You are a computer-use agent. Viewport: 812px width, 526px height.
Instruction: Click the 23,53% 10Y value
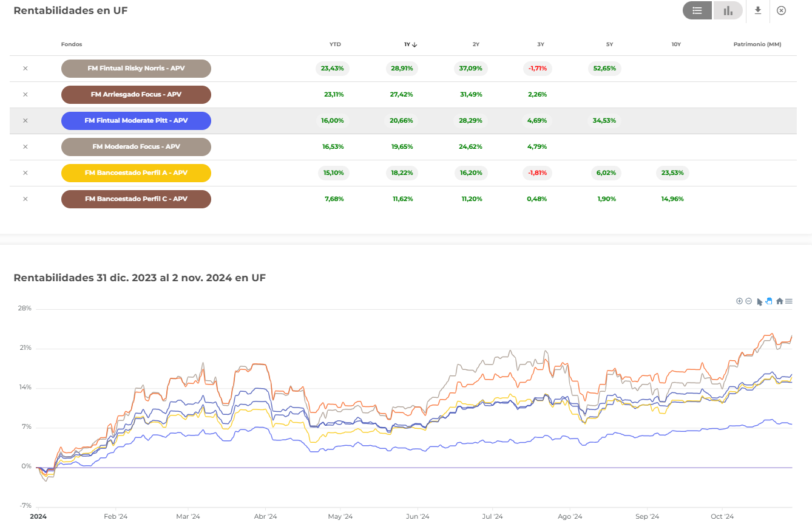[x=672, y=173]
